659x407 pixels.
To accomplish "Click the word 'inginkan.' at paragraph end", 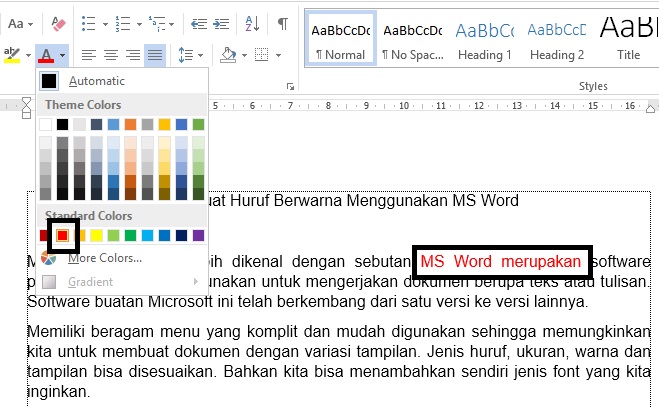I will click(59, 392).
